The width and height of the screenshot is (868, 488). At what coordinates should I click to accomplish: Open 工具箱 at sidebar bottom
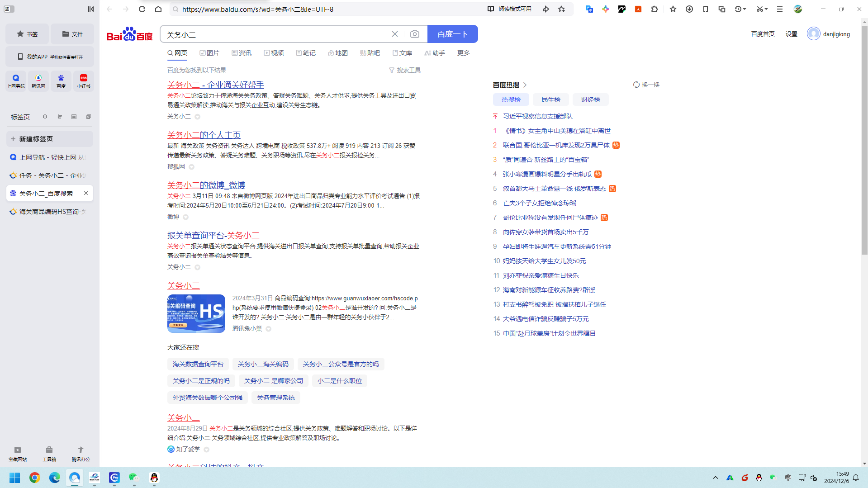click(x=49, y=454)
